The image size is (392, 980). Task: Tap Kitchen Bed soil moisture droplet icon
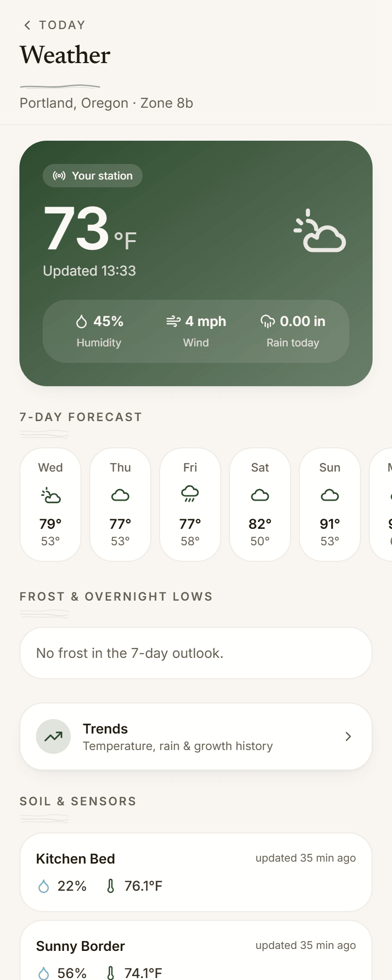[44, 886]
